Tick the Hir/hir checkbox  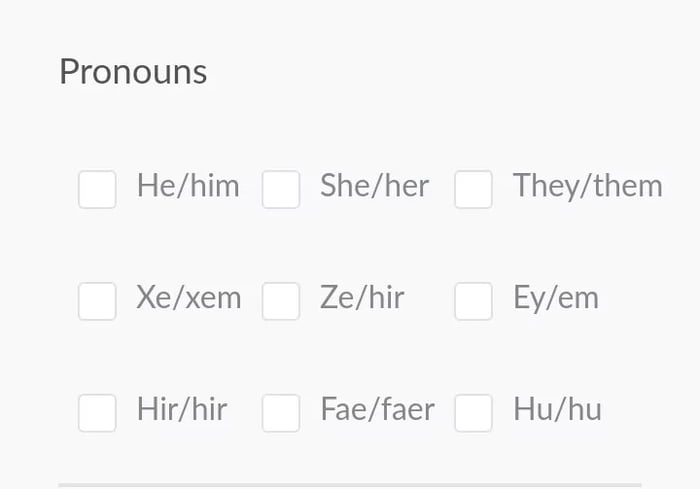pyautogui.click(x=97, y=413)
